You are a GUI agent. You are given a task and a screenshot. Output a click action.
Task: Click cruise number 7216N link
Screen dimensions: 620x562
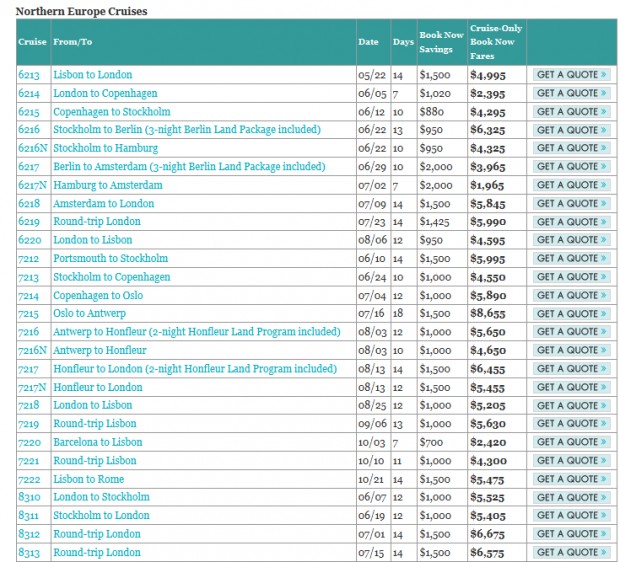coord(32,350)
